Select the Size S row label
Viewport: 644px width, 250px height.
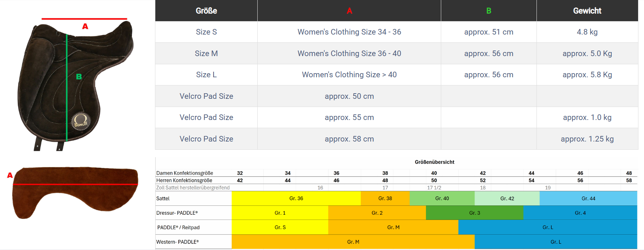[x=206, y=32]
